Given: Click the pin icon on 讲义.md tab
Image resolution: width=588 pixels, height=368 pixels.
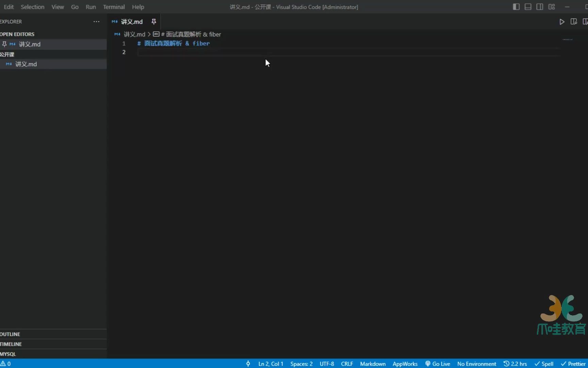Looking at the screenshot, I should tap(154, 21).
